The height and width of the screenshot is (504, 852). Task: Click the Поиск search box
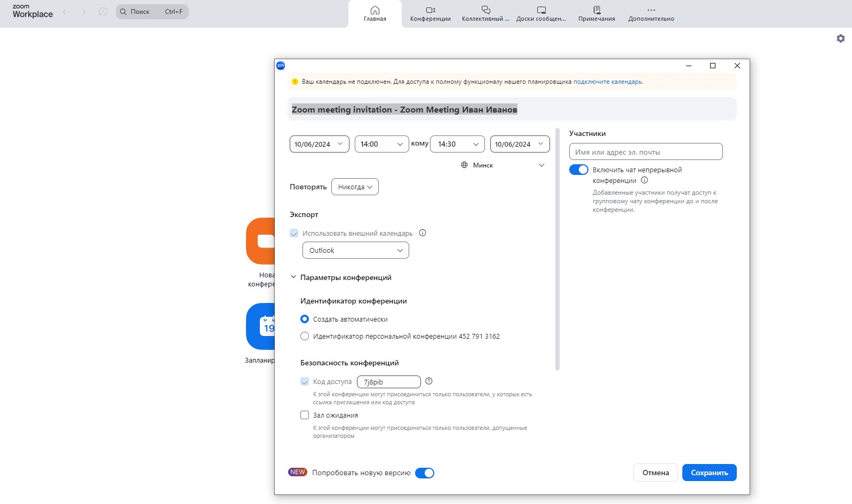pyautogui.click(x=153, y=12)
